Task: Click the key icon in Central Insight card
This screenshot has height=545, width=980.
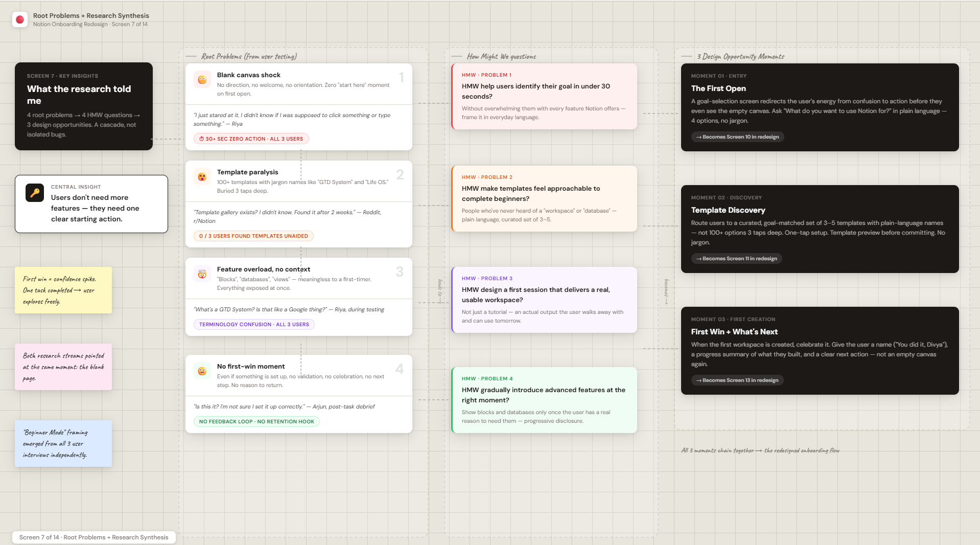Action: (x=35, y=193)
